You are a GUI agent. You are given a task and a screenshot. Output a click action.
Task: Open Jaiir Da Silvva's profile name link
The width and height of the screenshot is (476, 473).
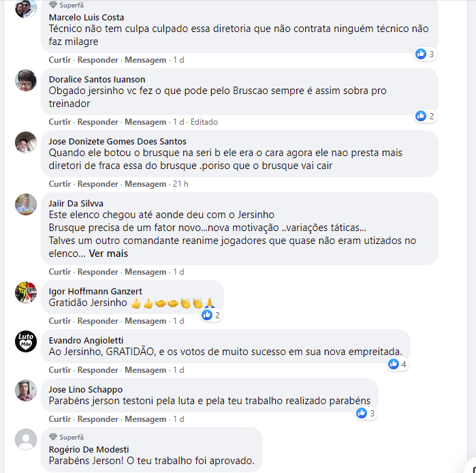[x=76, y=203]
